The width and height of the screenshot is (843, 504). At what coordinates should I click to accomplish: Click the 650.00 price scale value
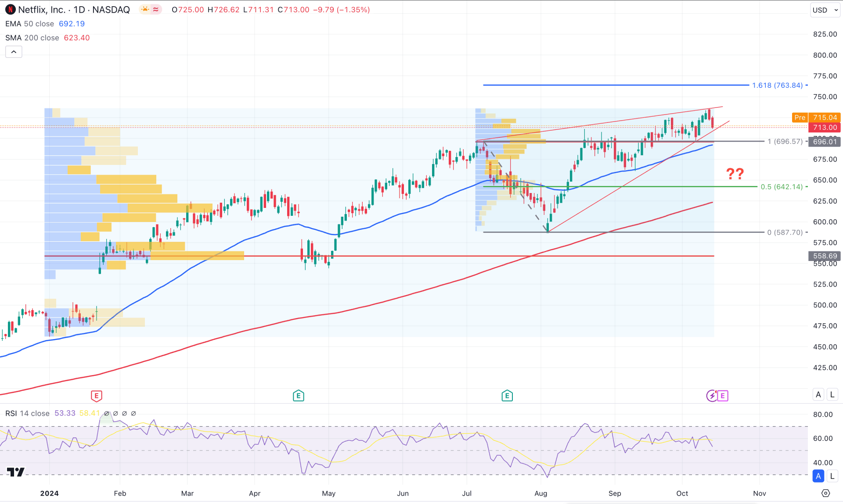[x=825, y=180]
